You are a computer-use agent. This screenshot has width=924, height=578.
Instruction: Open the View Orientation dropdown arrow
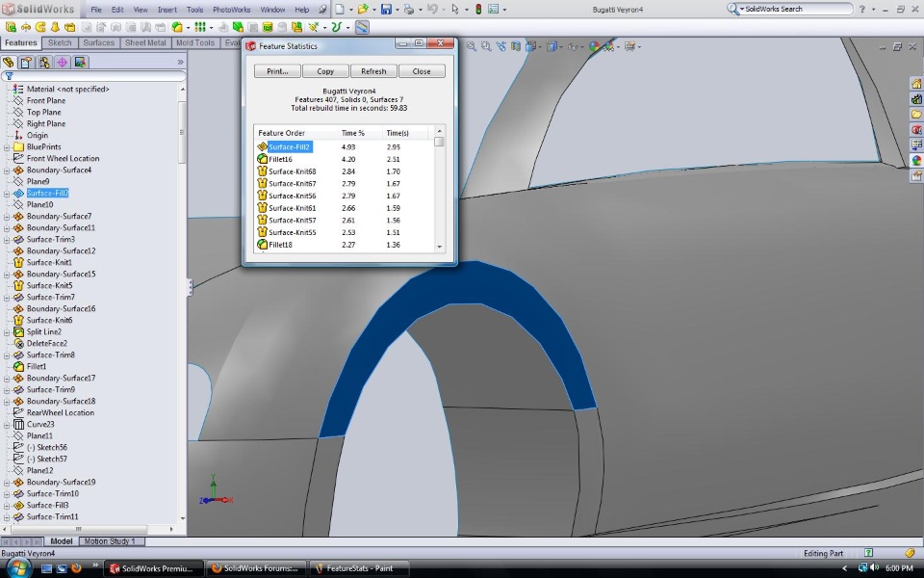pos(539,46)
